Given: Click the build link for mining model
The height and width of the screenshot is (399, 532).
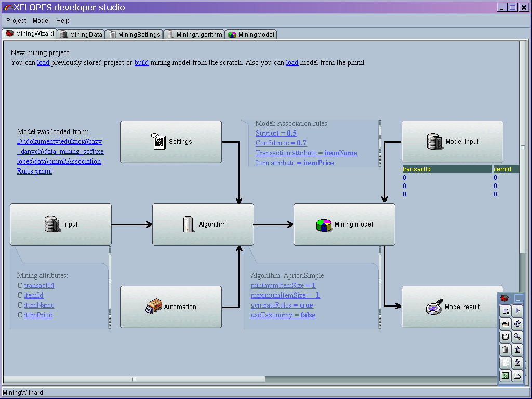Looking at the screenshot, I should pos(141,62).
